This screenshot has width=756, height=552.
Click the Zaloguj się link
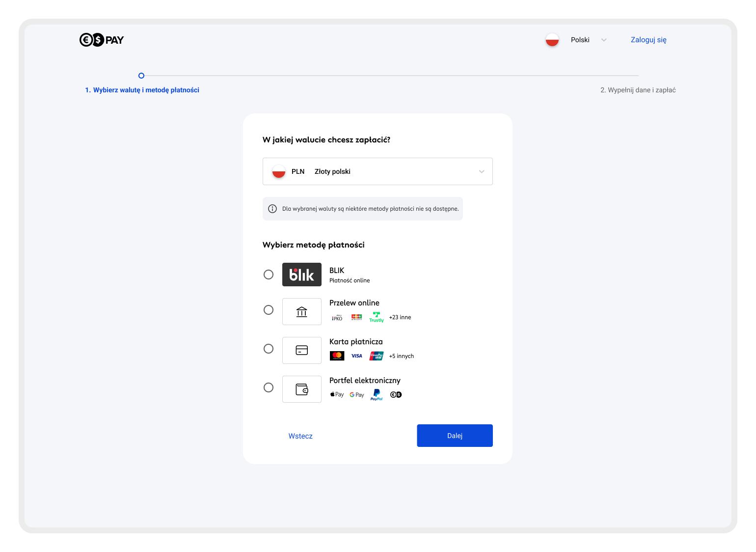click(648, 40)
